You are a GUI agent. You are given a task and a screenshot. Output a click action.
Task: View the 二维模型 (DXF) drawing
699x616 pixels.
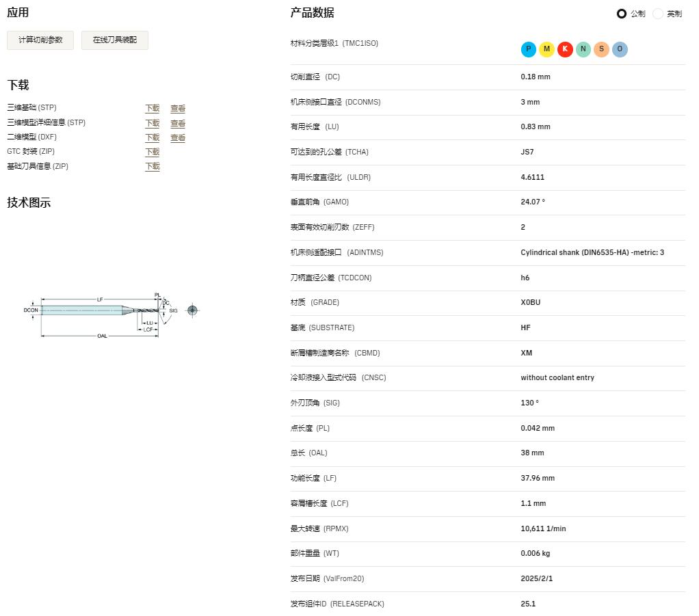[178, 137]
